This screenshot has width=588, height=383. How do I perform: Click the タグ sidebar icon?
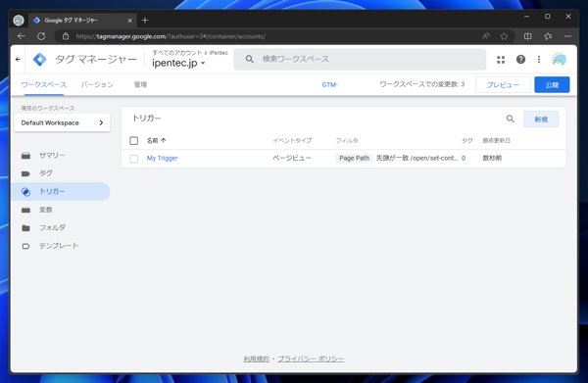[x=25, y=173]
